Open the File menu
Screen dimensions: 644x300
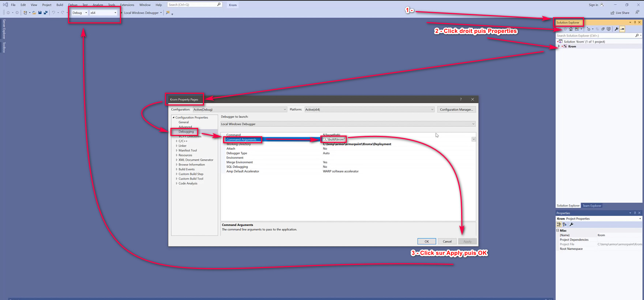(13, 5)
